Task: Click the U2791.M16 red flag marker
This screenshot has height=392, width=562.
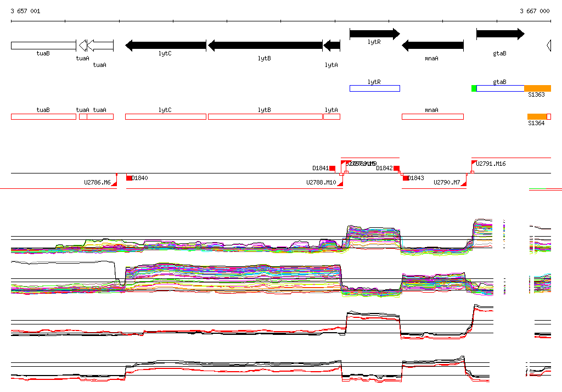Action: (474, 163)
